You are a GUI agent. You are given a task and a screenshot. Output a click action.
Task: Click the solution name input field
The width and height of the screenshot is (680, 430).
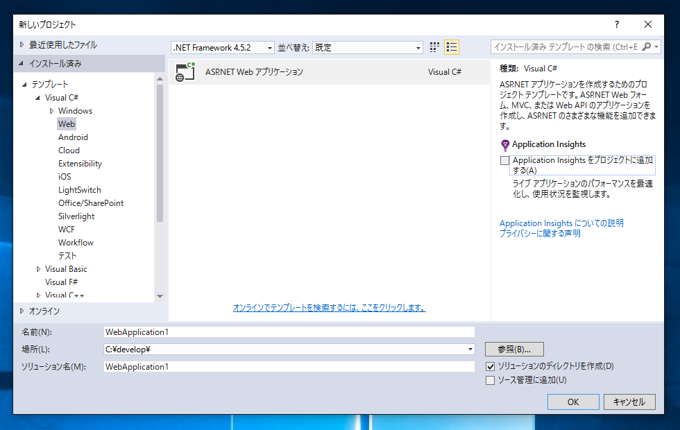click(289, 367)
